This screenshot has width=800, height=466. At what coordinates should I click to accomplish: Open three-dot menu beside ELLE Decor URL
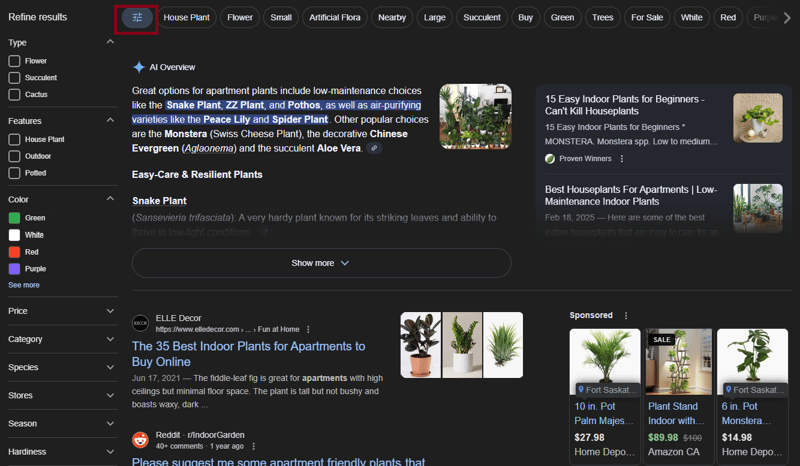tap(308, 329)
